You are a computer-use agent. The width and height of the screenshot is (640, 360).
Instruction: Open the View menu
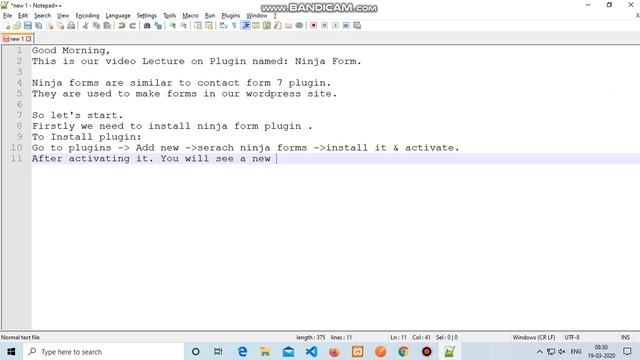[63, 16]
